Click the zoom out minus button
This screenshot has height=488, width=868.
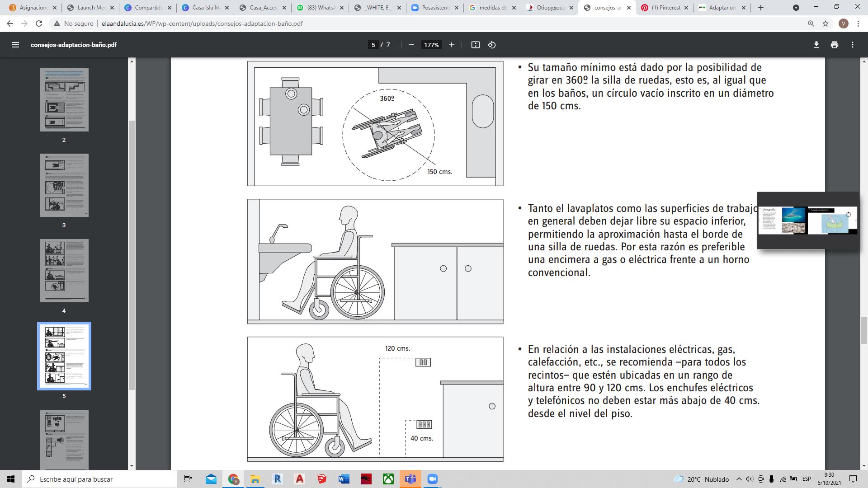411,45
